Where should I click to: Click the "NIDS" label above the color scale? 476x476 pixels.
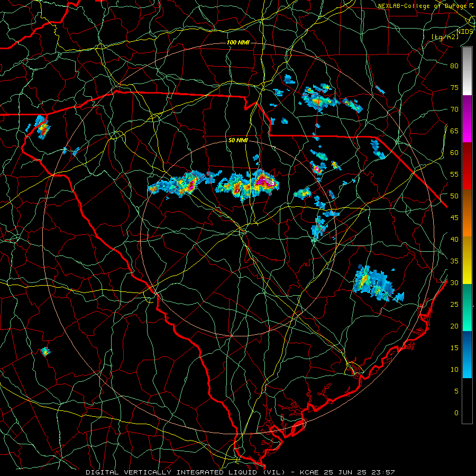point(464,32)
